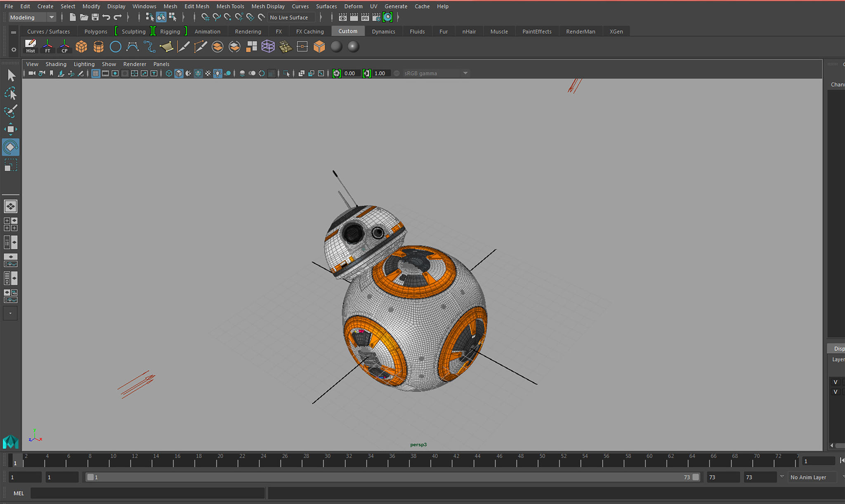Click the Hist shelf button
The image size is (845, 504).
(31, 46)
